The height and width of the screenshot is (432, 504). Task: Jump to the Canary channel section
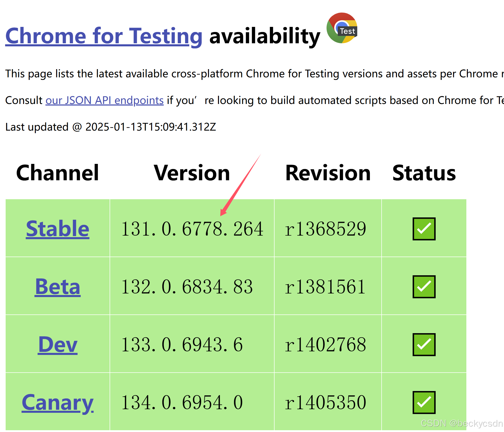point(58,403)
